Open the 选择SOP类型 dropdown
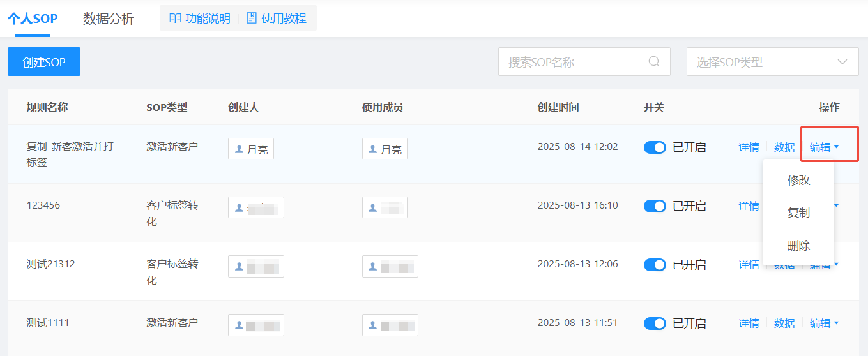Viewport: 868px width, 356px height. 773,62
